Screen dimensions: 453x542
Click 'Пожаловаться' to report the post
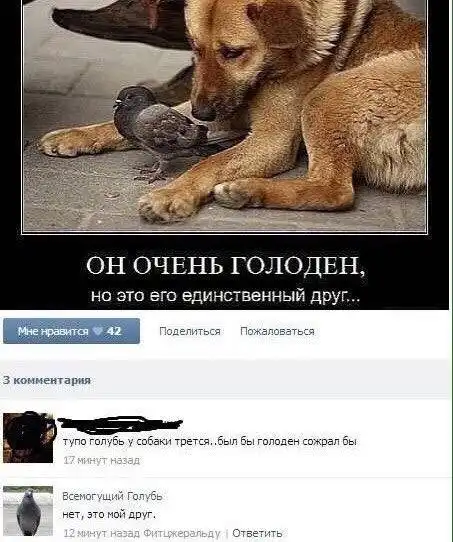coord(277,331)
